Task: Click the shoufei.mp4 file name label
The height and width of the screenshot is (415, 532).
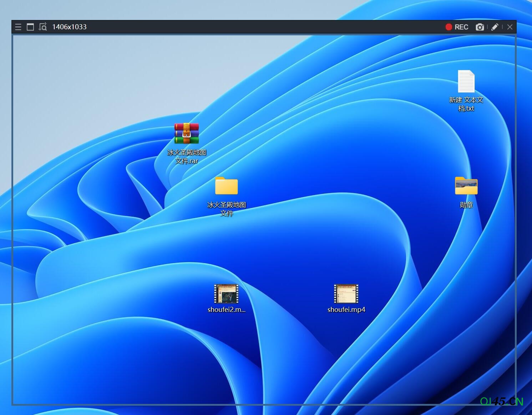Action: 346,310
